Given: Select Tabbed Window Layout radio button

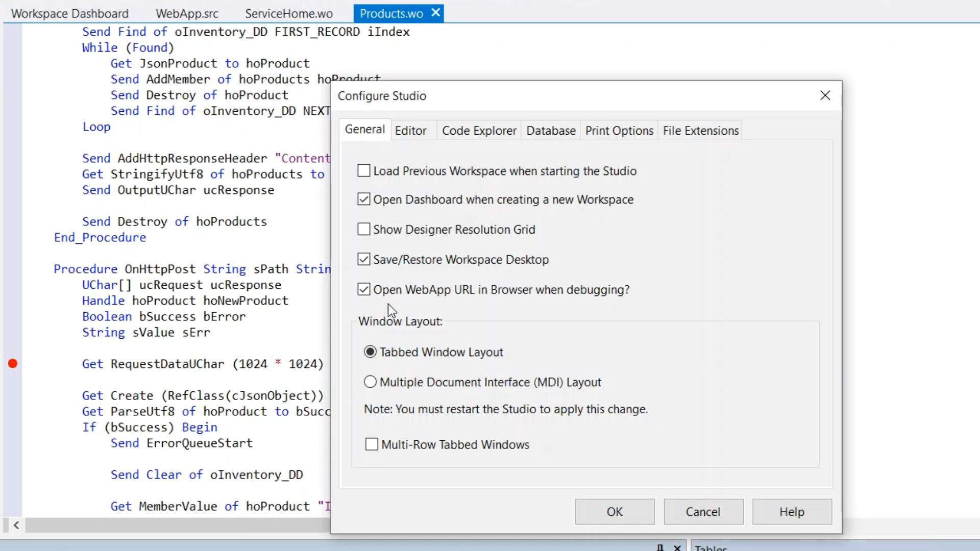Looking at the screenshot, I should point(370,352).
